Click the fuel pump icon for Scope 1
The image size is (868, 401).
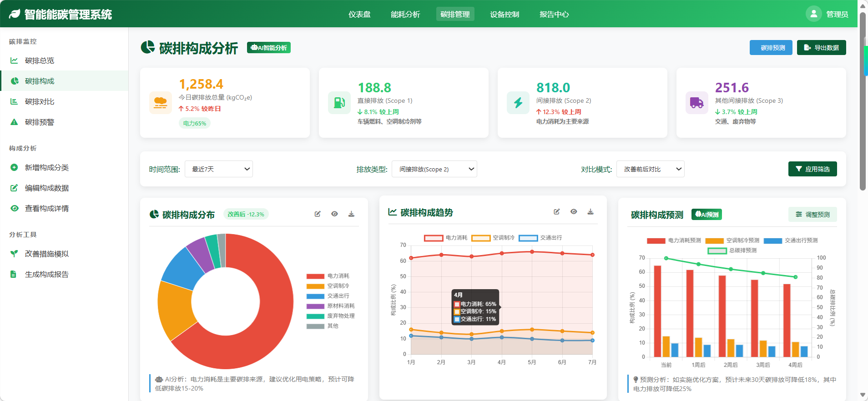(x=339, y=103)
